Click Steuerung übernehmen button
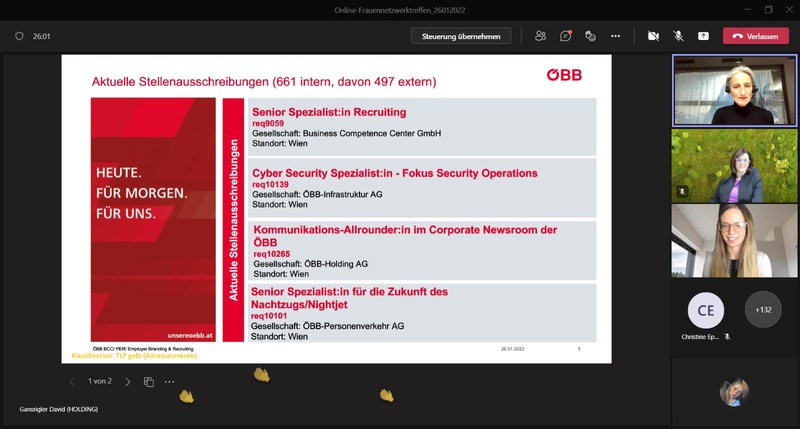The image size is (800, 429). (x=461, y=36)
